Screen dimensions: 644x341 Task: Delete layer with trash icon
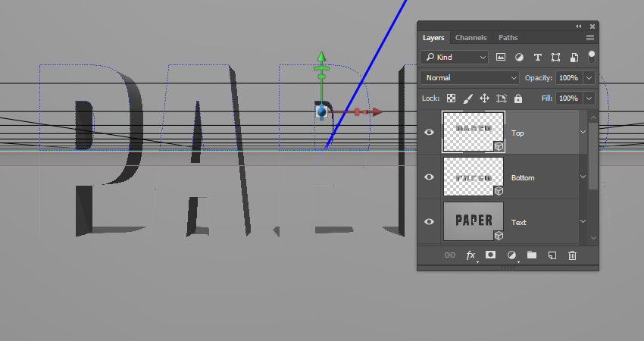click(572, 255)
